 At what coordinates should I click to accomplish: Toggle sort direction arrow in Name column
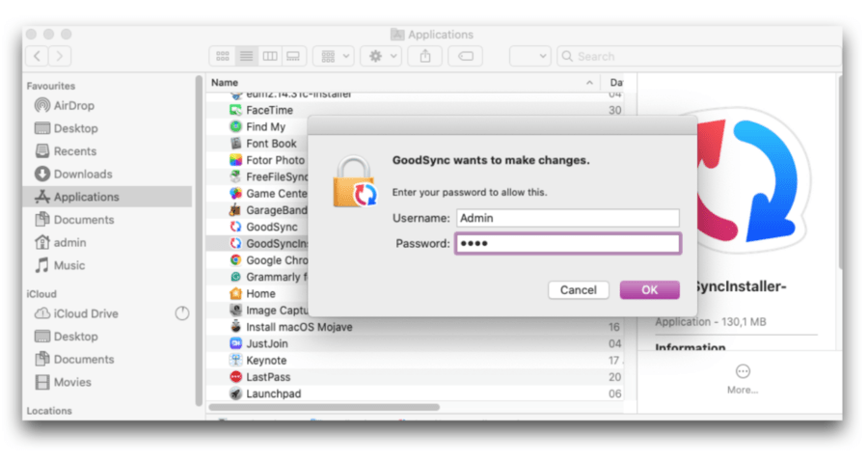pyautogui.click(x=589, y=83)
